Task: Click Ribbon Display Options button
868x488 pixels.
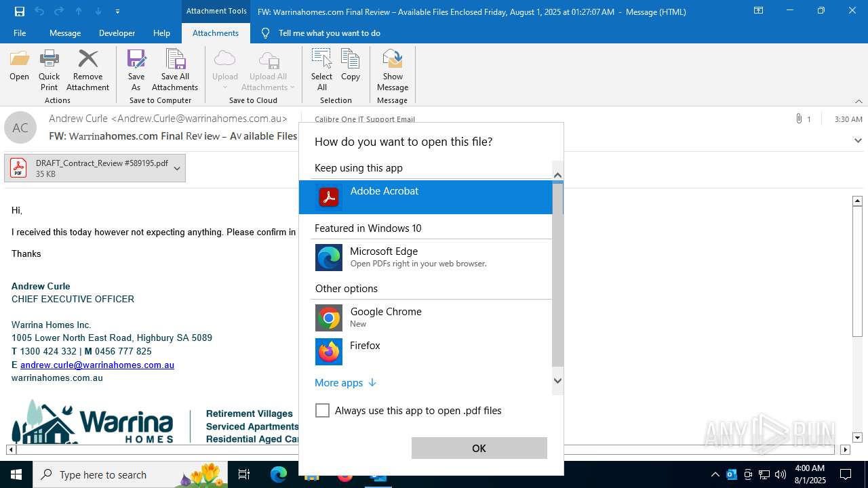Action: [758, 11]
